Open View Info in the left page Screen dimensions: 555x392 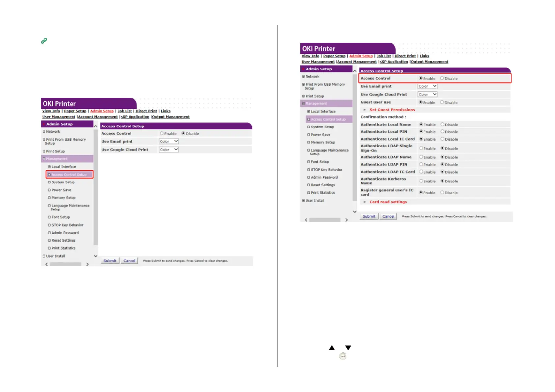(51, 111)
